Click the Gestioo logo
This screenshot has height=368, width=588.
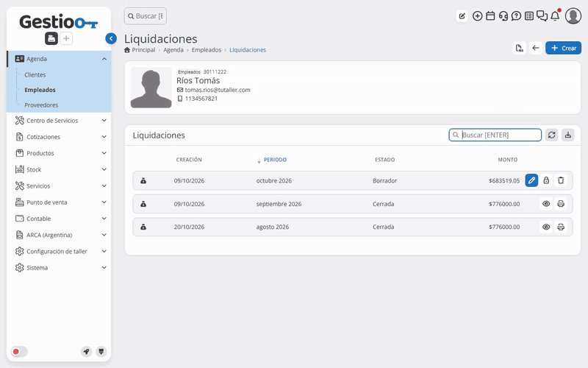pyautogui.click(x=59, y=22)
